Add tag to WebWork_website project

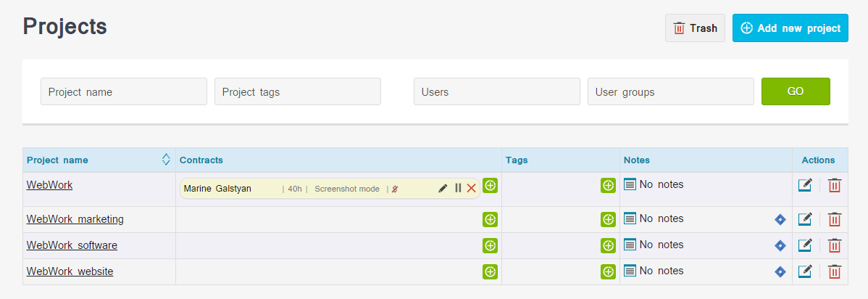coord(609,271)
